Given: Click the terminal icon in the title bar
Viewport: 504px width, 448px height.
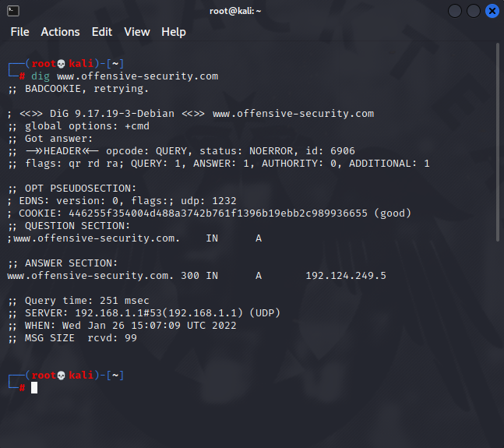Looking at the screenshot, I should click(x=13, y=11).
